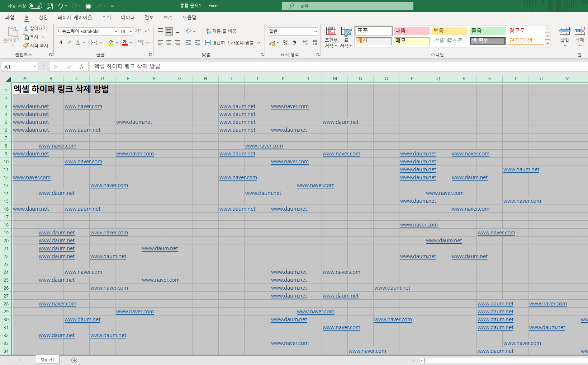Screen dimensions: 588x365
Task: Open the 데이터 ribbon tab
Action: [x=128, y=17]
